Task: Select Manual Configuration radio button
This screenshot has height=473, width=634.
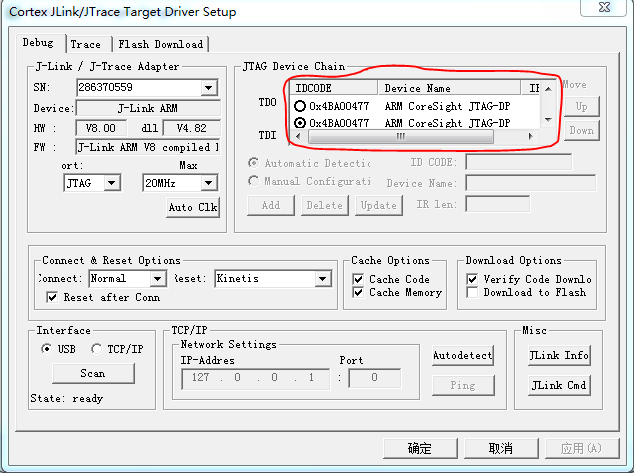Action: (x=254, y=181)
